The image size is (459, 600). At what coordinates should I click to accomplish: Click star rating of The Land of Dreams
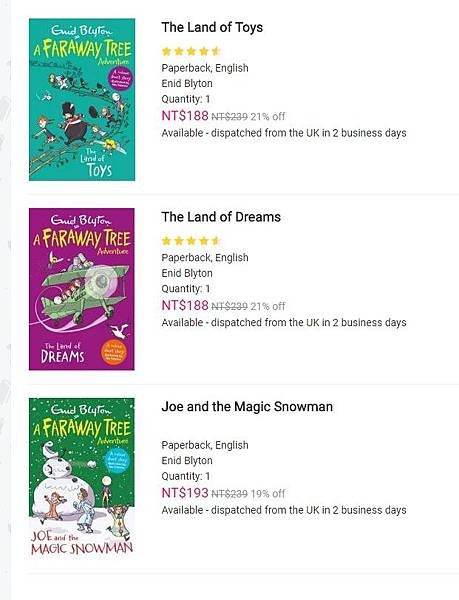[190, 240]
